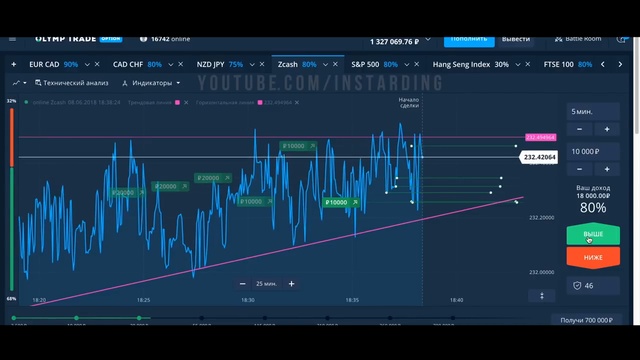Decrease trade duration with minus

tap(580, 129)
